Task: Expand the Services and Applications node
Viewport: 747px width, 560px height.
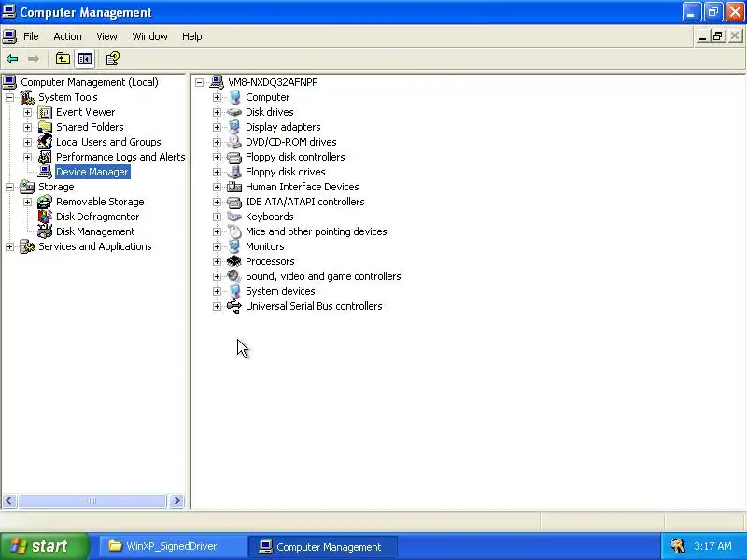Action: click(9, 246)
